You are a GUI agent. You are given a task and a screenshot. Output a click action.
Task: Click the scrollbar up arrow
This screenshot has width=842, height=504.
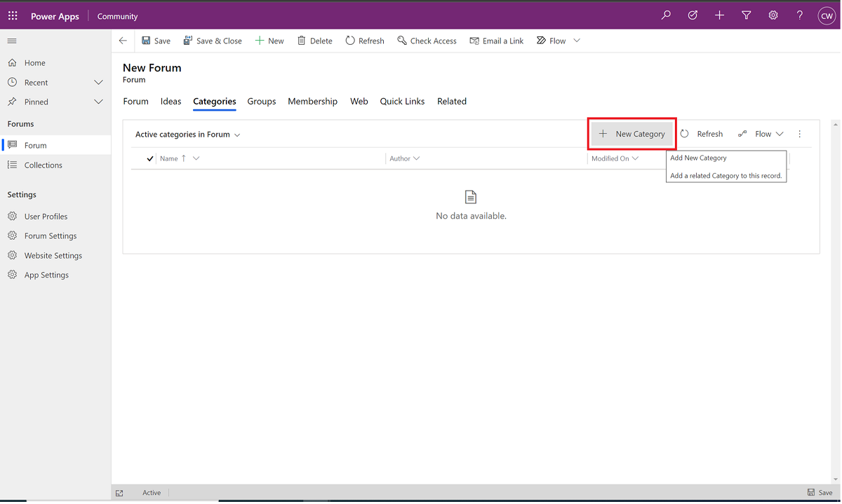point(835,124)
